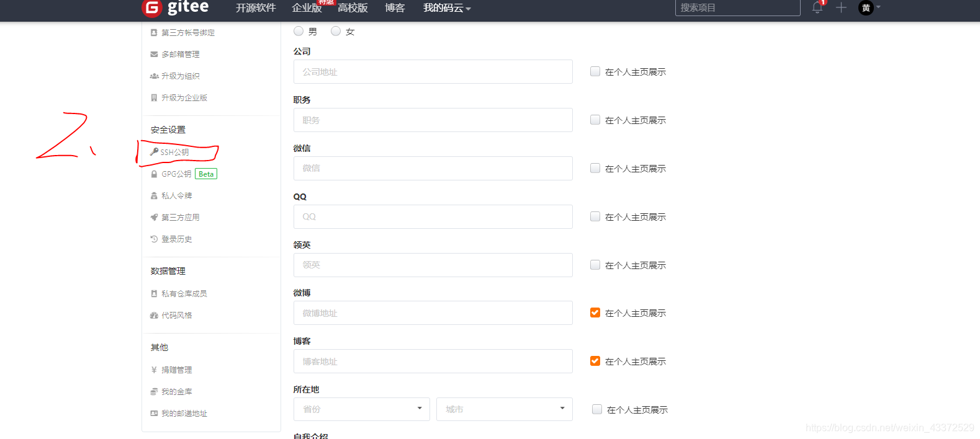Enable 在个人主页展示 for 领英
980x439 pixels.
point(595,265)
